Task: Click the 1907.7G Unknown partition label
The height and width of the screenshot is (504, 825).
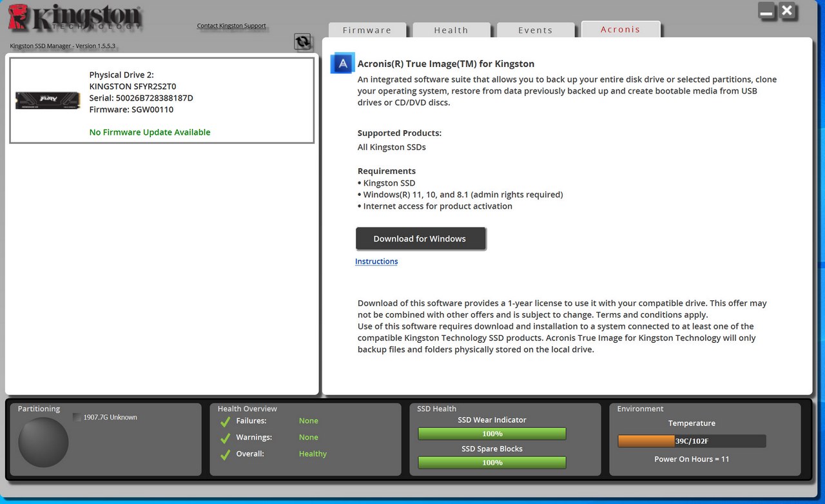Action: [110, 417]
